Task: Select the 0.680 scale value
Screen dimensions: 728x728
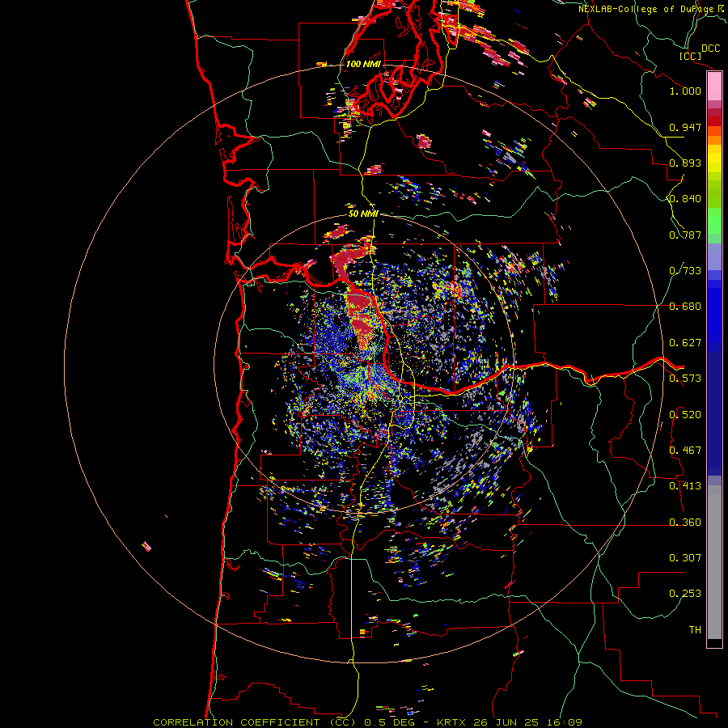Action: [x=685, y=307]
